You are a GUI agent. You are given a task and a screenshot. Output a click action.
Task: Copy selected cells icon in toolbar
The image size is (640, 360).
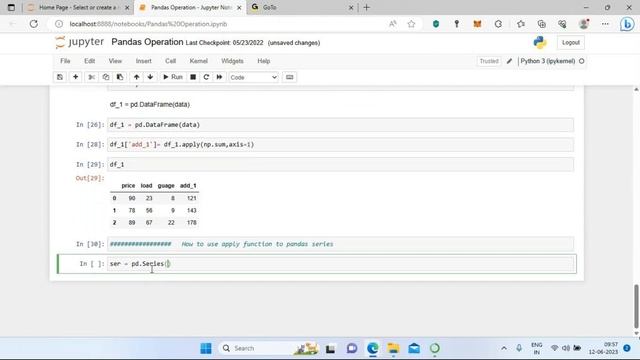click(x=106, y=77)
